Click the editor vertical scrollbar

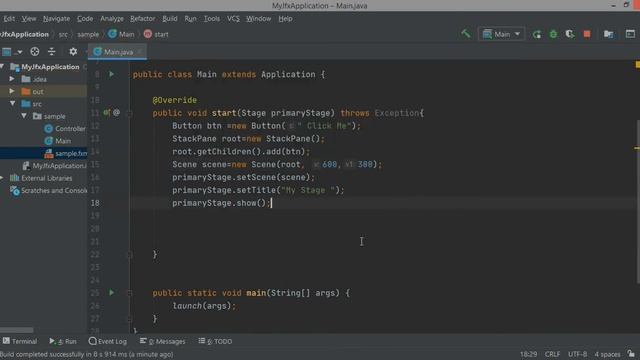coord(638,201)
